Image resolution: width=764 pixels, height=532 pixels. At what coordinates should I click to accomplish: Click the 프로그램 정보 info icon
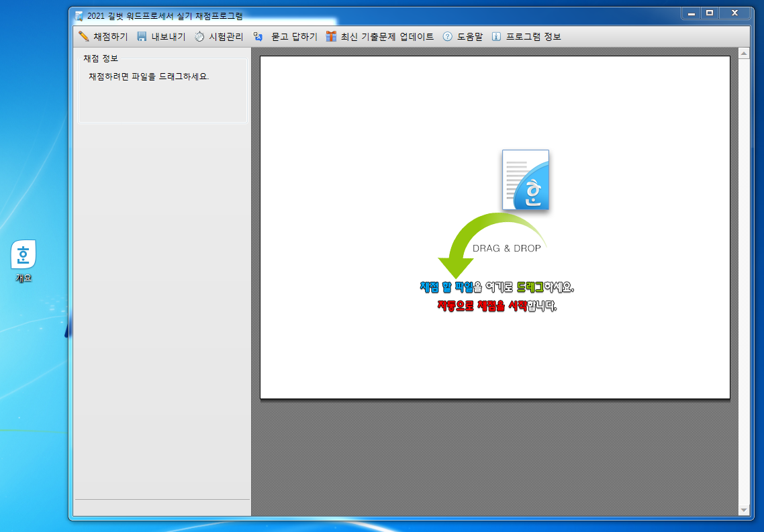[x=496, y=36]
